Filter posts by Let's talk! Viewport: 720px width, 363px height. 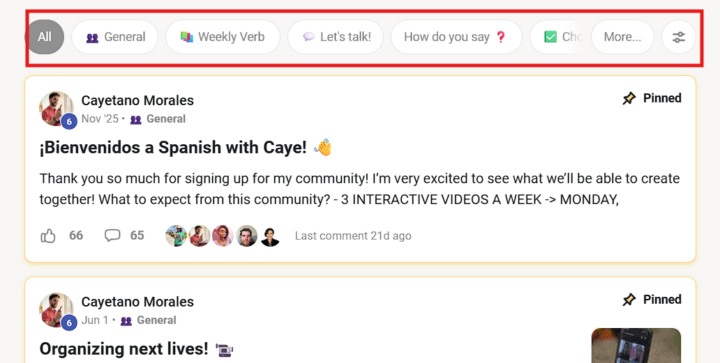click(336, 37)
